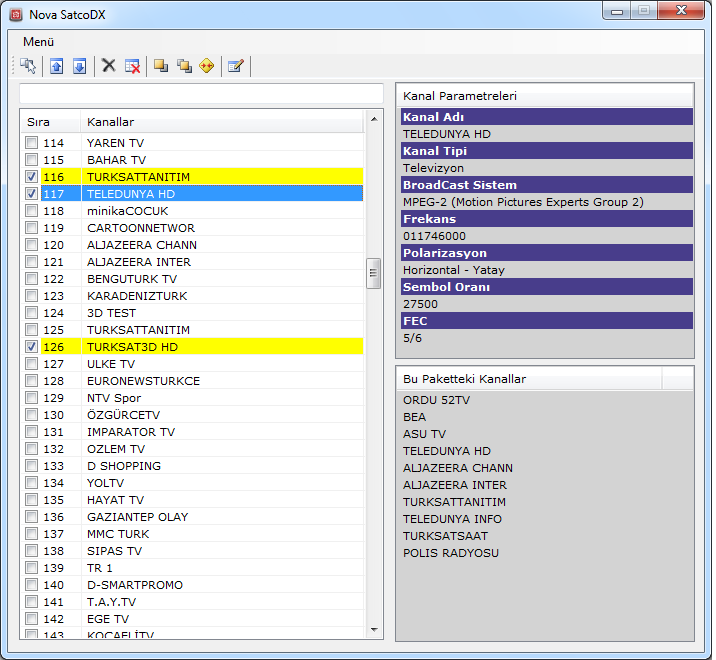Open the Menü menu
The height and width of the screenshot is (660, 716).
(38, 42)
